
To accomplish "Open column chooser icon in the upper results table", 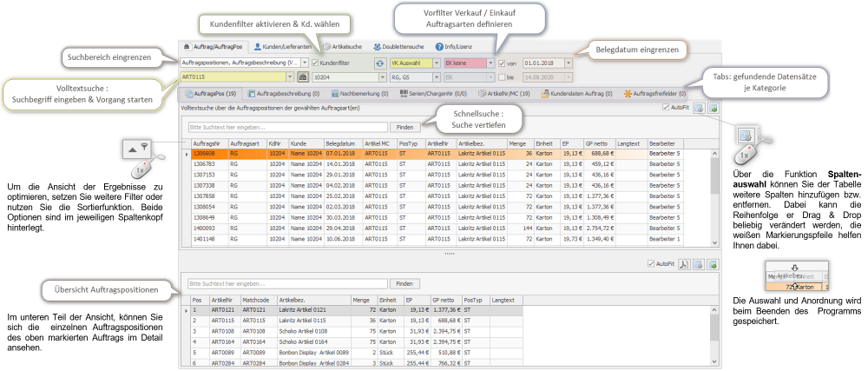I will click(699, 108).
